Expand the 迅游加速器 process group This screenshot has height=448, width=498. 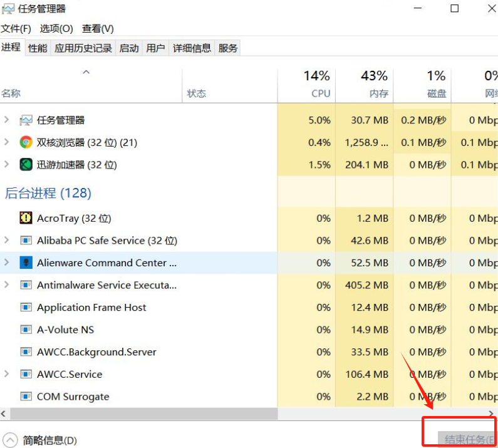pos(6,164)
